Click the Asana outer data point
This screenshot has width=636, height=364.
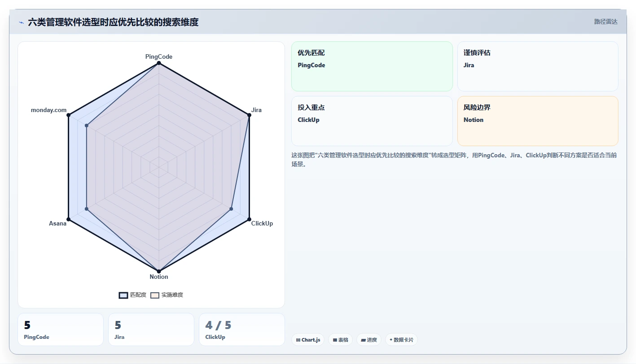click(x=68, y=219)
